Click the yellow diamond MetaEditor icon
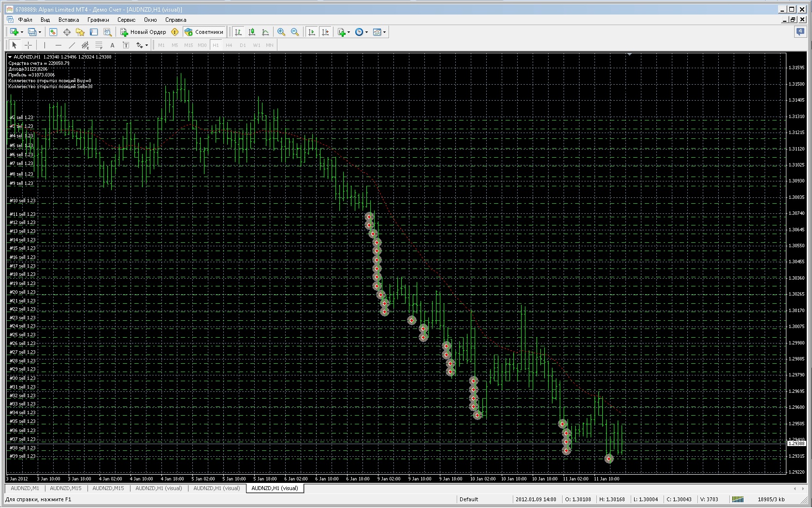The image size is (812, 508). [175, 32]
